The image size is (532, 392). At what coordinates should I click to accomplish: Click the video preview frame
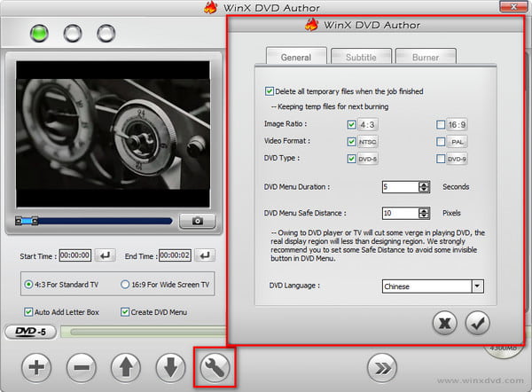[x=113, y=135]
